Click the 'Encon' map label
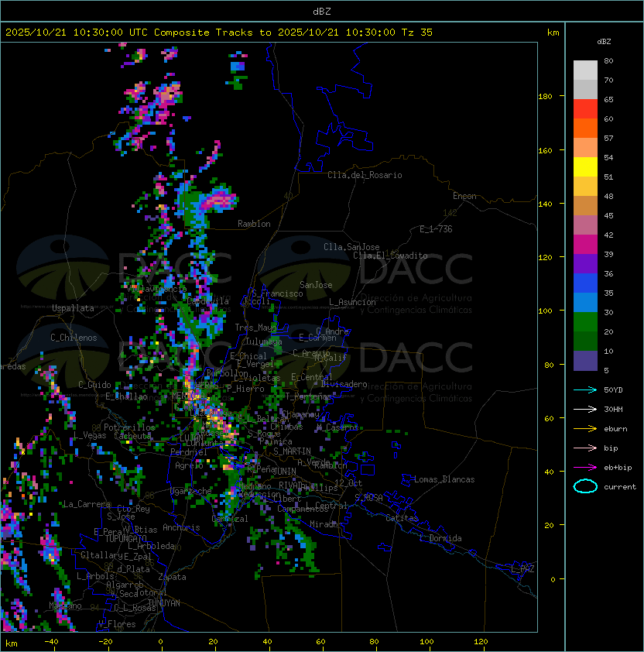 (x=464, y=196)
